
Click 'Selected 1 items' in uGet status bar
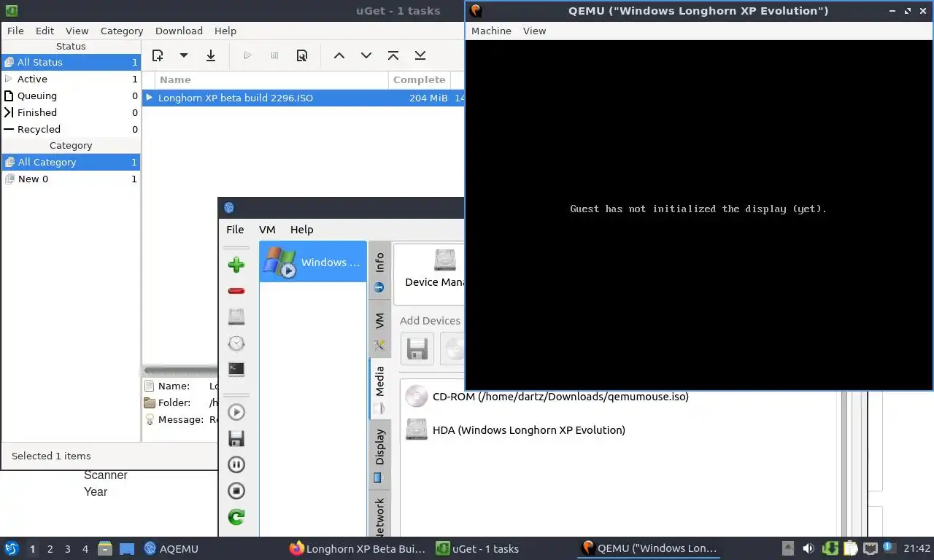coord(51,456)
